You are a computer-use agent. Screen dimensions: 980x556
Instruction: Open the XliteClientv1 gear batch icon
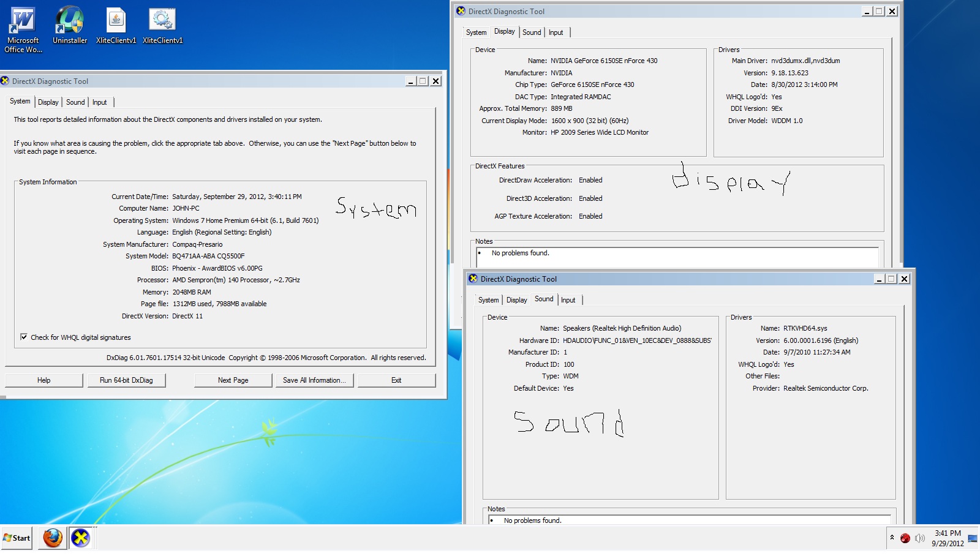click(x=162, y=26)
